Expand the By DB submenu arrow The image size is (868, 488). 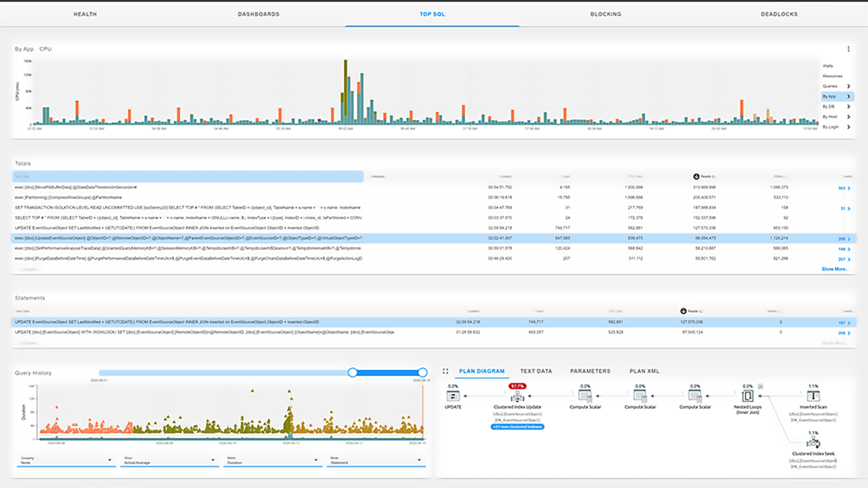848,106
